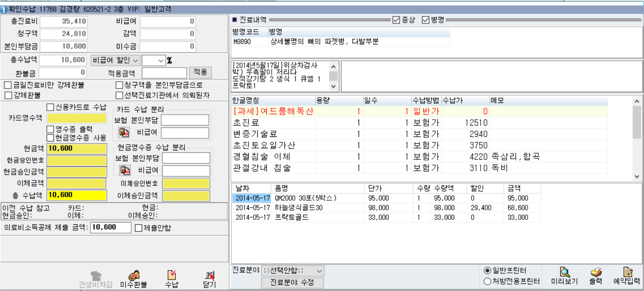The image size is (644, 291).
Task: Select the 처방전용프린터 radio button
Action: (x=487, y=281)
